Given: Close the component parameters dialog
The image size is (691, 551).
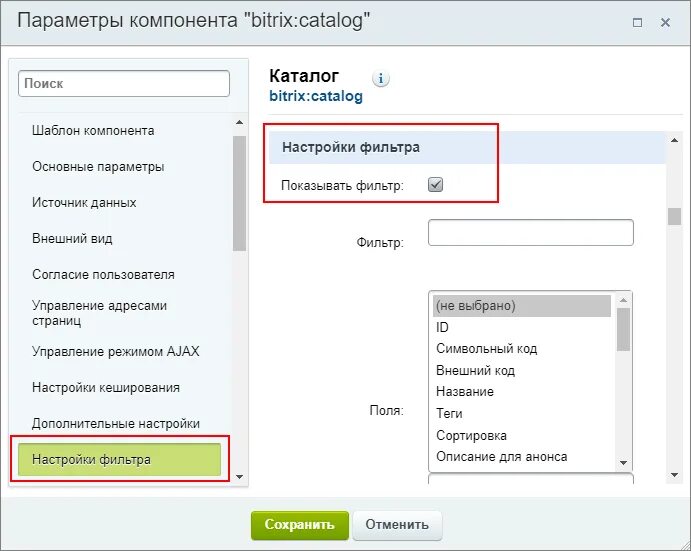Looking at the screenshot, I should pyautogui.click(x=666, y=23).
